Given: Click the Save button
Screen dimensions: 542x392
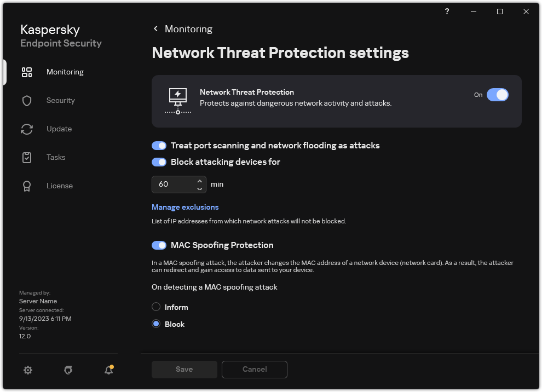Looking at the screenshot, I should 184,370.
